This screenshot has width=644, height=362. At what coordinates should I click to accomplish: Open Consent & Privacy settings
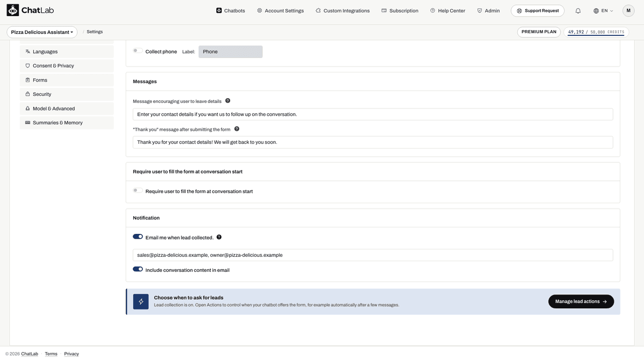pyautogui.click(x=67, y=65)
